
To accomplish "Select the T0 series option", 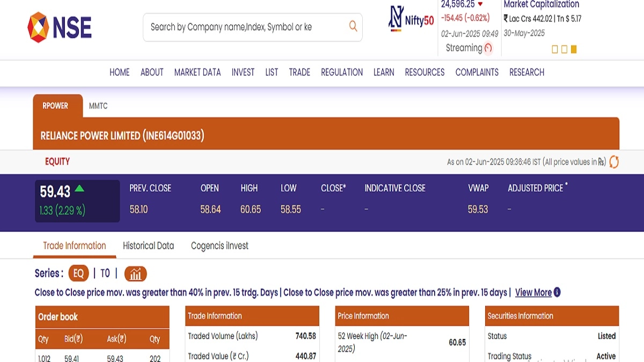I will 105,274.
